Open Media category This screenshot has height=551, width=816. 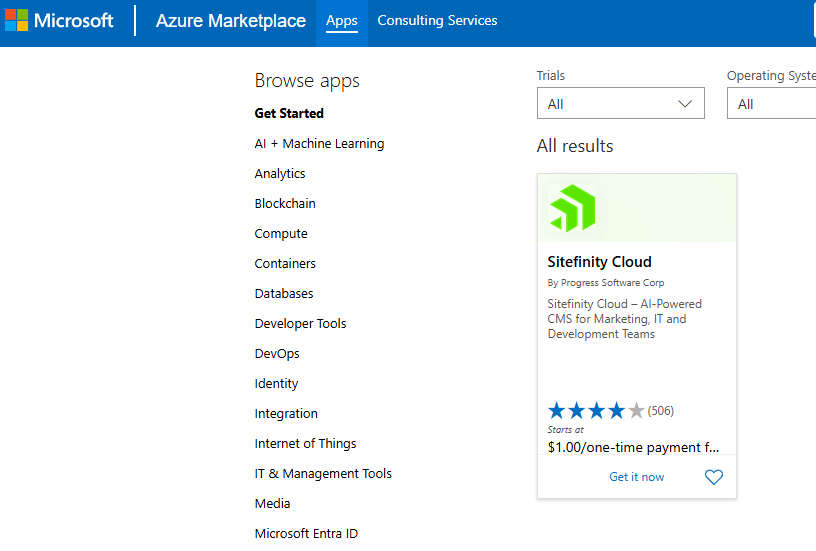(x=272, y=504)
